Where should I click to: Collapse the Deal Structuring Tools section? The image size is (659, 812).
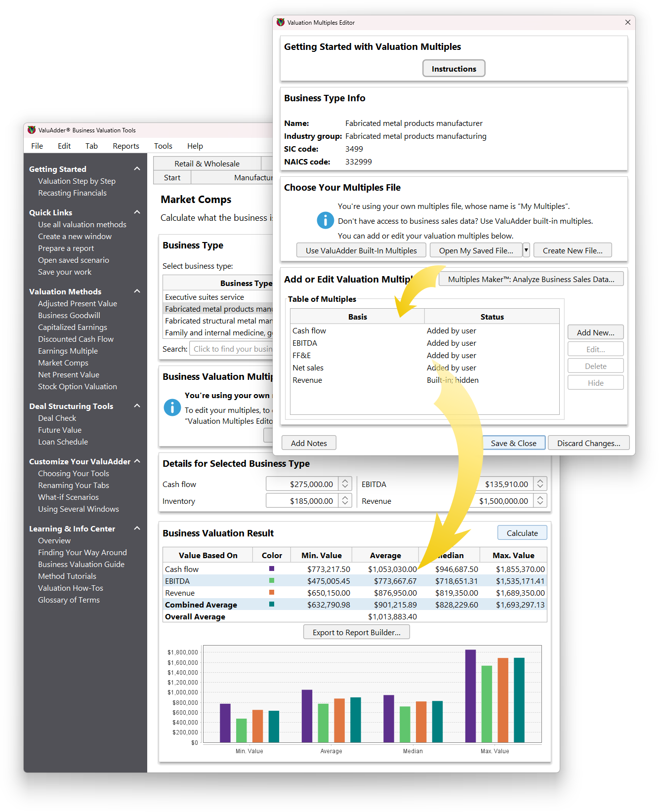point(137,406)
